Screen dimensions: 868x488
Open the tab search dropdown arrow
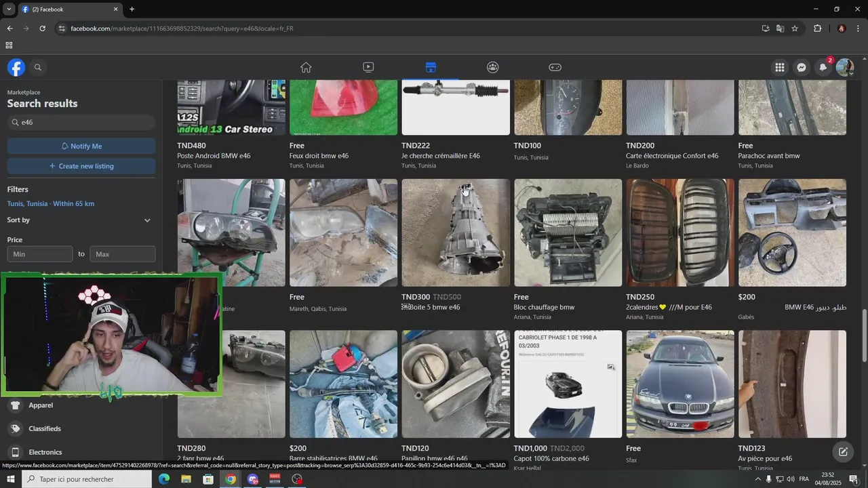(9, 9)
